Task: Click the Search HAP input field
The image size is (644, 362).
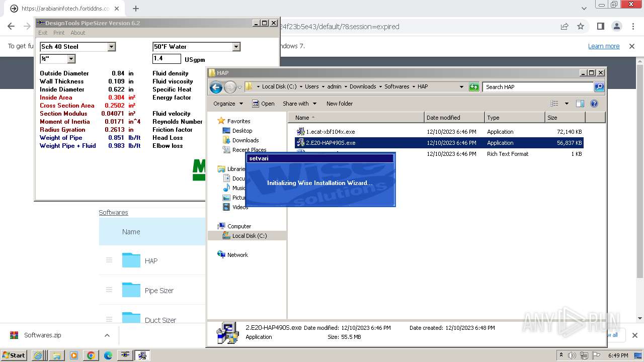Action: tap(538, 87)
